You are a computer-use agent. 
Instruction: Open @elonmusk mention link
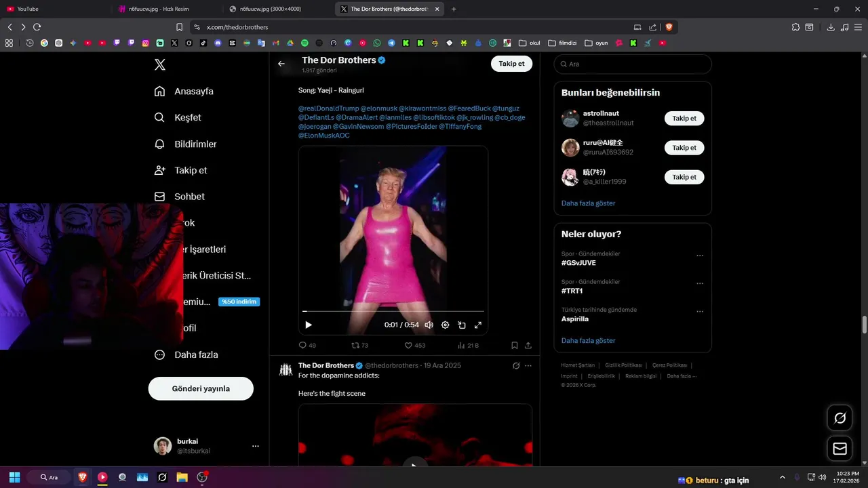pos(378,108)
